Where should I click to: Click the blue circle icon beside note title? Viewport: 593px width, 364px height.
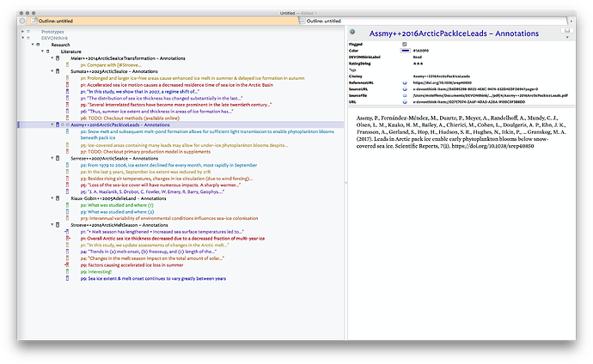(x=352, y=32)
